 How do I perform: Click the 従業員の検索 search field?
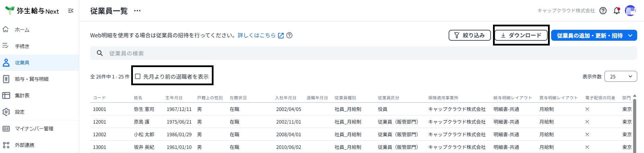tap(364, 53)
